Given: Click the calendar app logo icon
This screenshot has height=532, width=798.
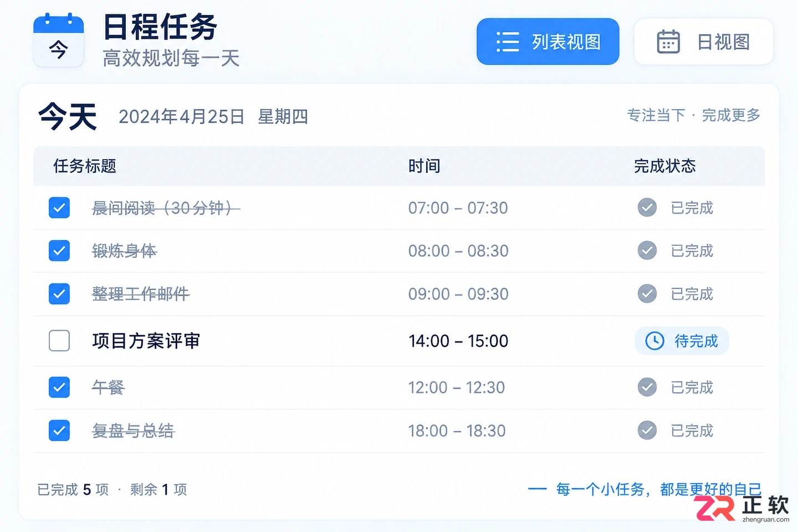Looking at the screenshot, I should (x=58, y=40).
